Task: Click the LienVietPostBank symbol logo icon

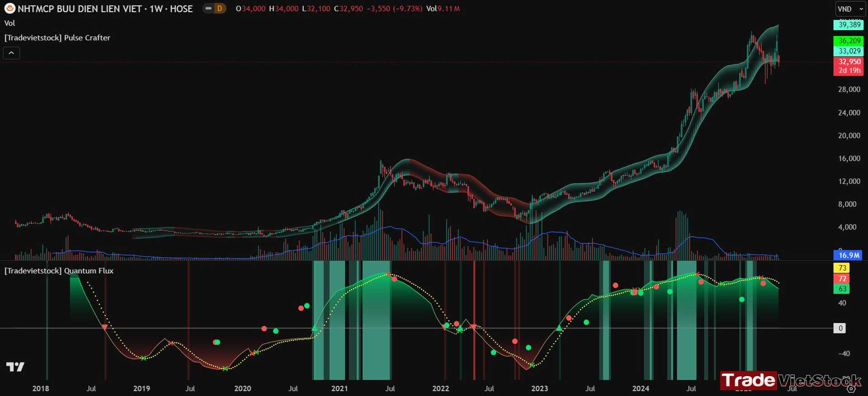Action: pos(9,9)
